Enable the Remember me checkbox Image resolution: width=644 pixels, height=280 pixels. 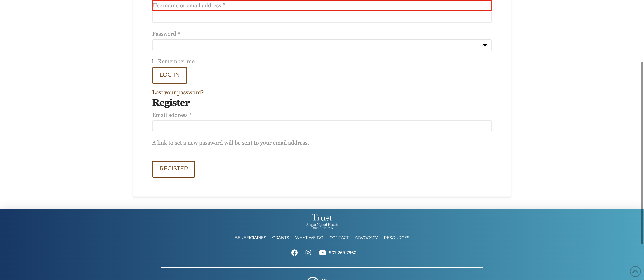click(154, 61)
